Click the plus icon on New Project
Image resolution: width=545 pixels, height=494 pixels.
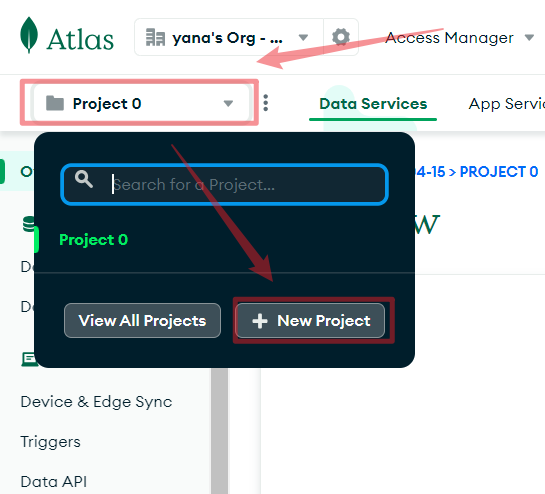click(x=260, y=321)
